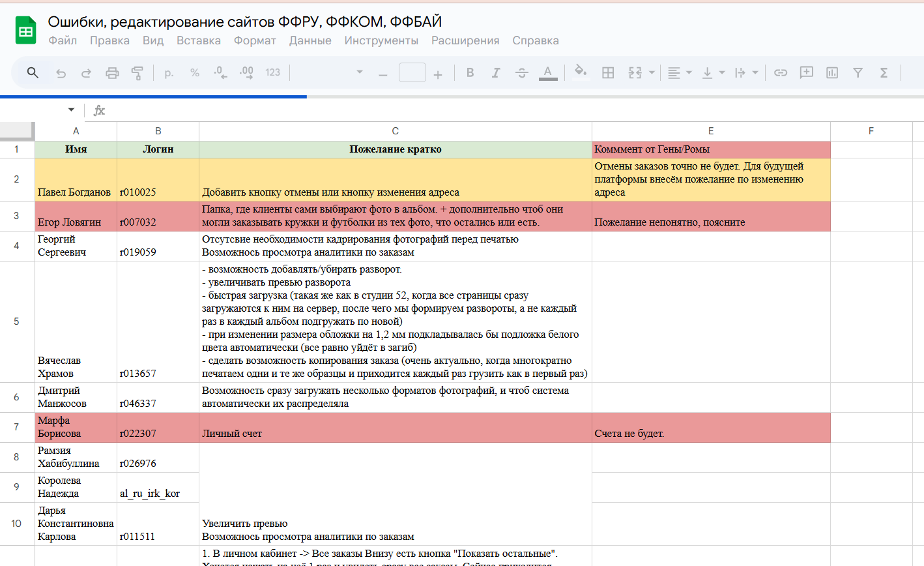
Task: Click the undo arrow icon
Action: pyautogui.click(x=61, y=73)
